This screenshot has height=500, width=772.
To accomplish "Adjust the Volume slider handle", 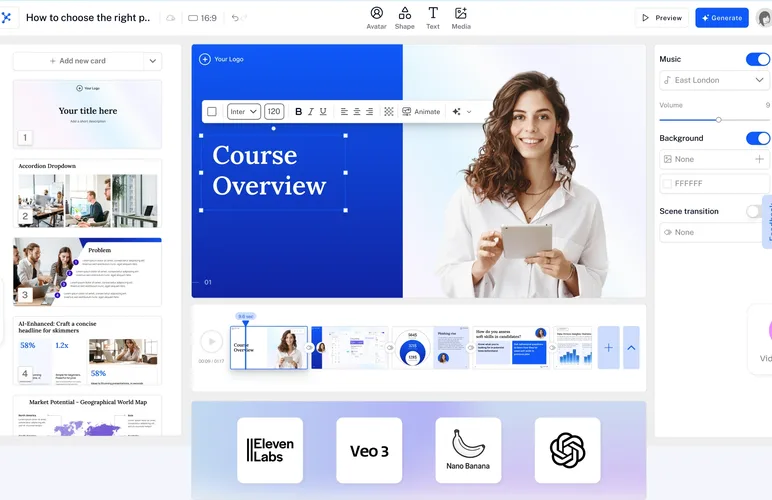I will 718,120.
